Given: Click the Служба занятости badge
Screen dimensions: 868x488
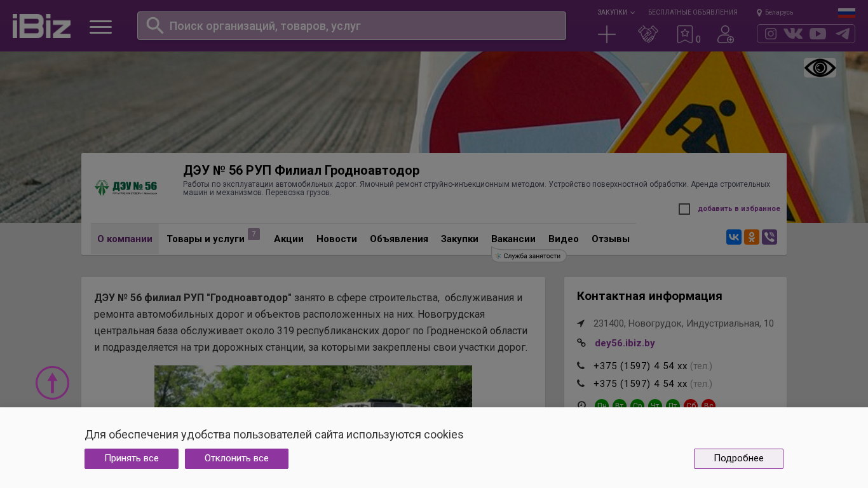Looking at the screenshot, I should (x=529, y=256).
